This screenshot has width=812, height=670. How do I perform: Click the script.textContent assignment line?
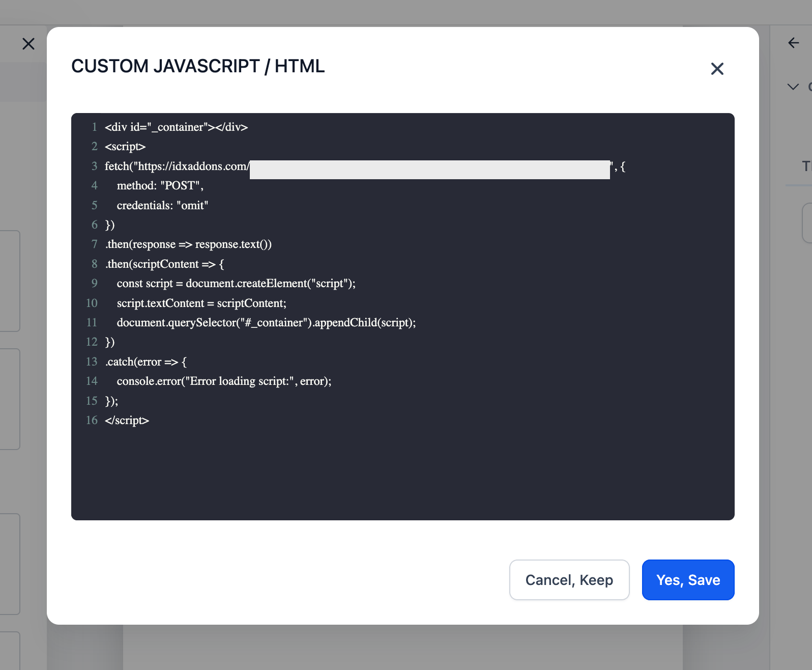pos(201,303)
